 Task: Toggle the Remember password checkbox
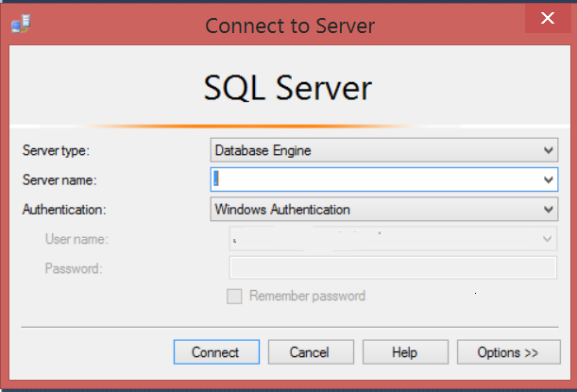[234, 297]
